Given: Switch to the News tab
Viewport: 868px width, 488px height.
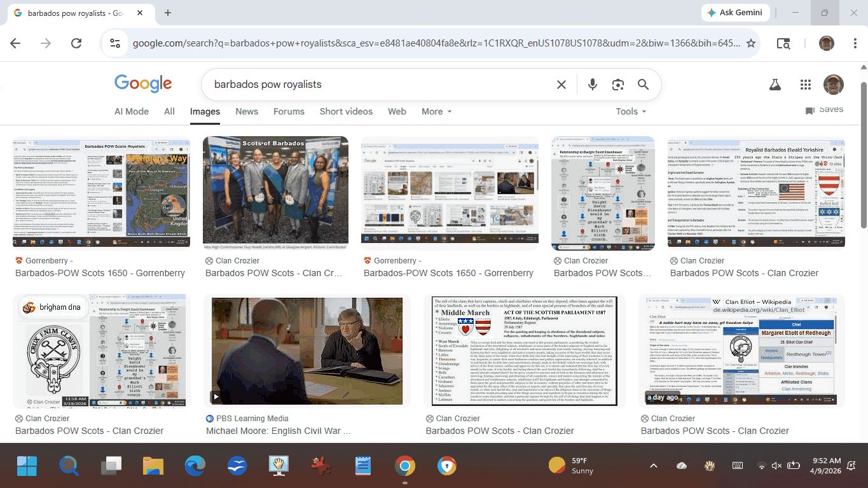Looking at the screenshot, I should click(x=247, y=111).
